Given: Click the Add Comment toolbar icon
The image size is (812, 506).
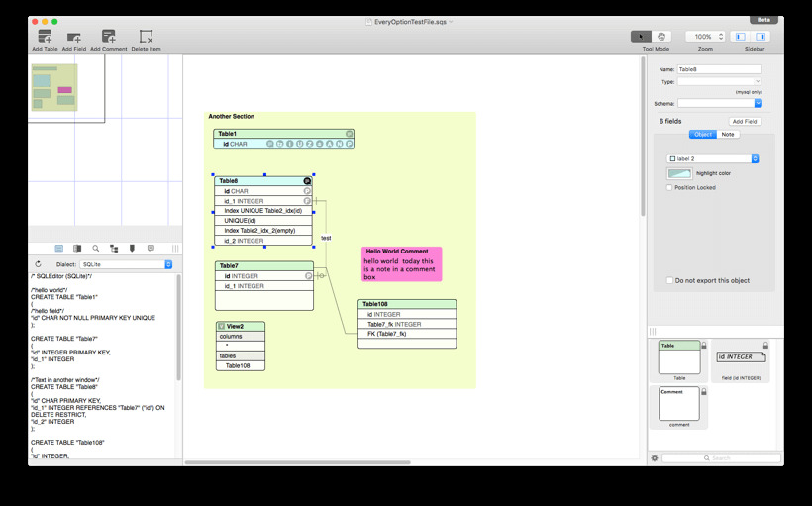Looking at the screenshot, I should pyautogui.click(x=108, y=37).
